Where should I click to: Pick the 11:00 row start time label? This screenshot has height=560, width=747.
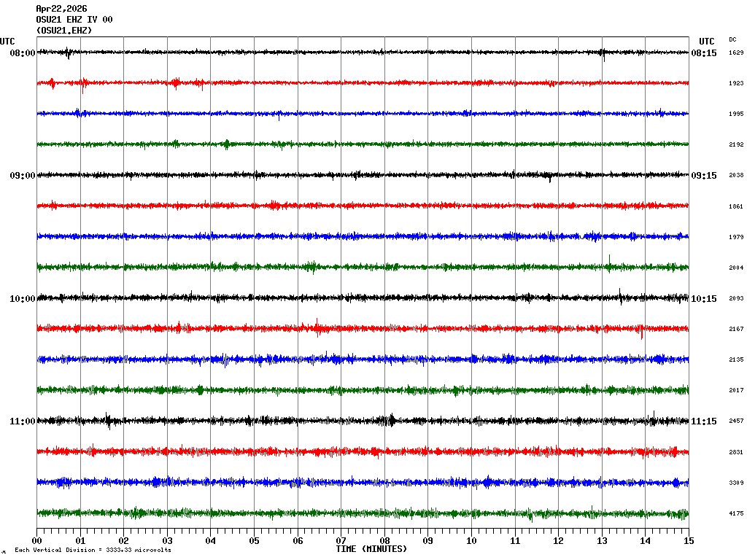[23, 421]
